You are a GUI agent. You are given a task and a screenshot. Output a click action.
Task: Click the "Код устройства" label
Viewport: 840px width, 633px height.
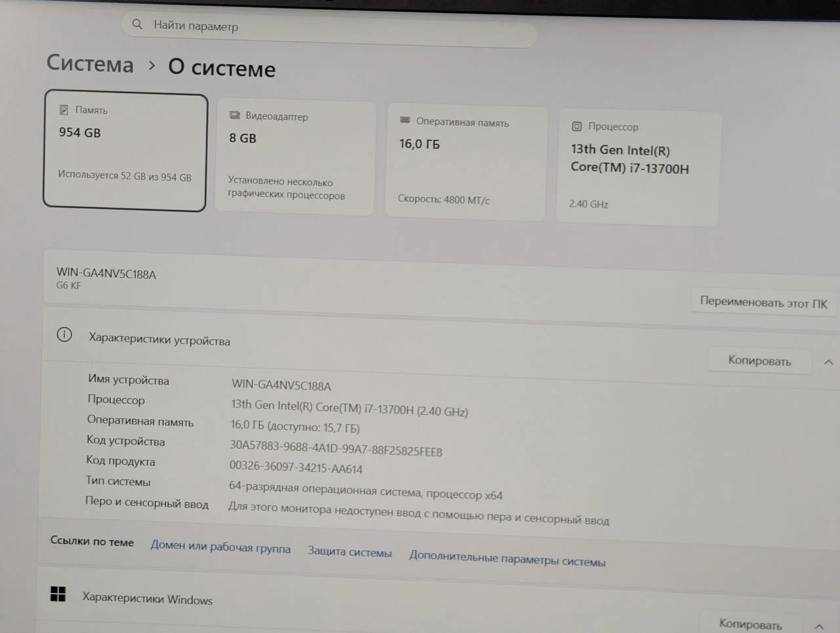pyautogui.click(x=125, y=441)
